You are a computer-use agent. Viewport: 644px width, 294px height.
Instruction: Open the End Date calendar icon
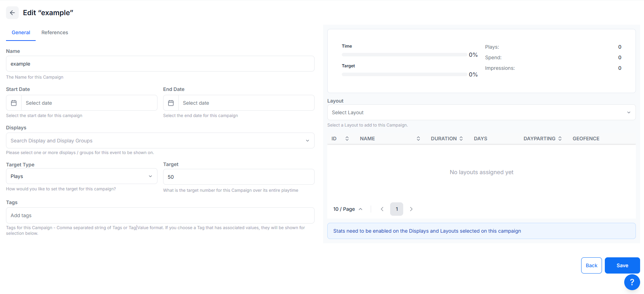(171, 103)
